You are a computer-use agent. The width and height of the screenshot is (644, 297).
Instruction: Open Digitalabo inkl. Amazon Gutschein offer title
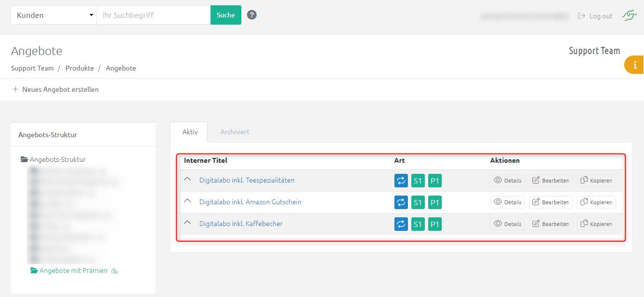tap(250, 202)
